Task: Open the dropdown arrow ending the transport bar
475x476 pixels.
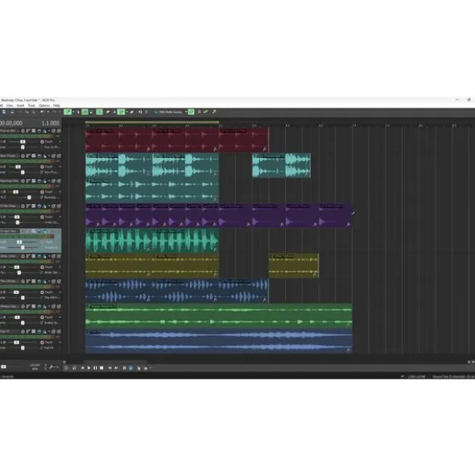Action: pos(151,368)
